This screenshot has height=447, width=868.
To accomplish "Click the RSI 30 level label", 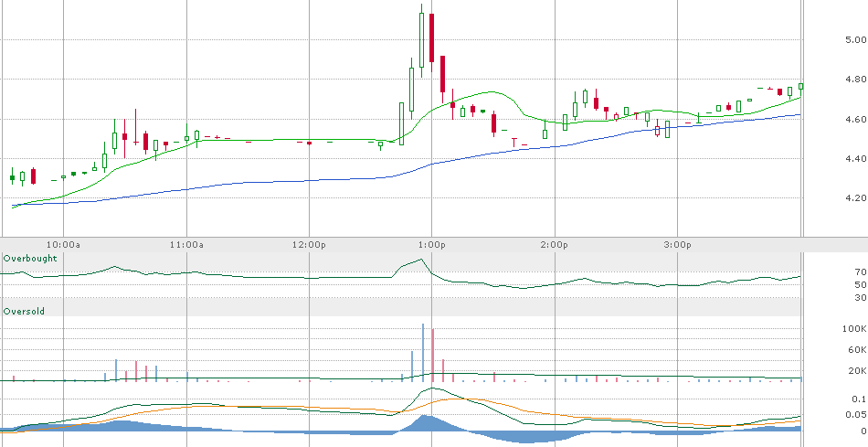I will (x=861, y=297).
